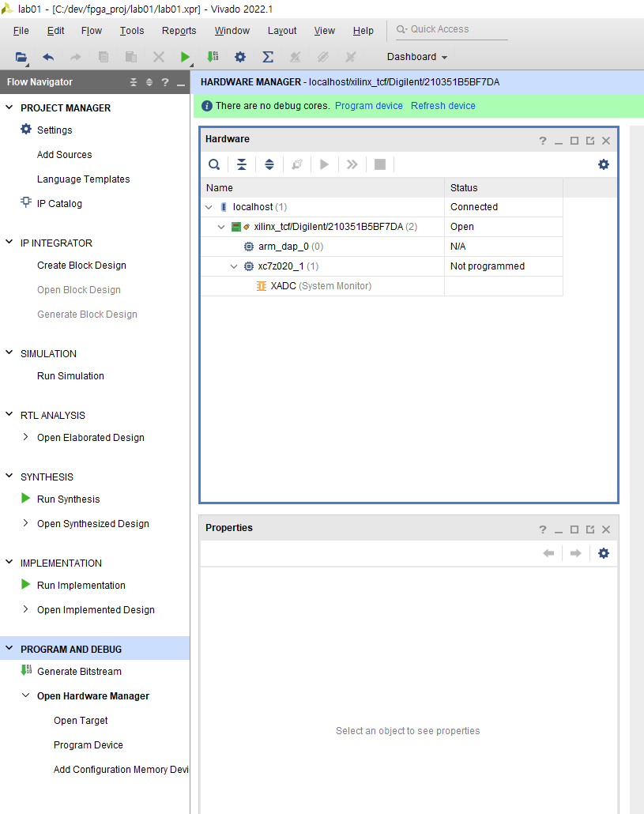Click the Stop trigger square icon
644x814 pixels.
click(x=380, y=164)
